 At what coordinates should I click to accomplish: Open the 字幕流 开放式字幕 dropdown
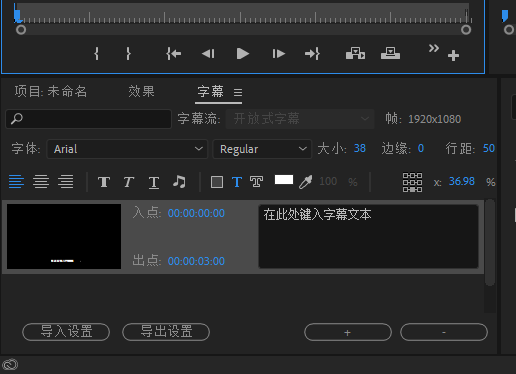(300, 119)
